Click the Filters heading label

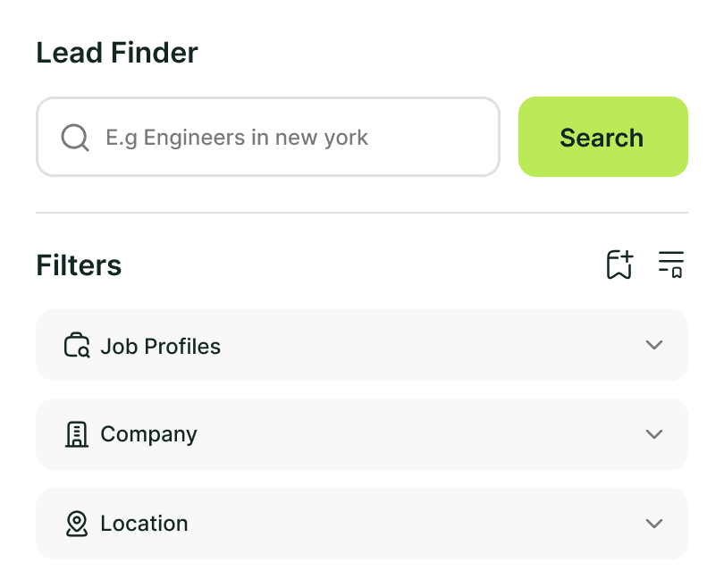[x=79, y=265]
